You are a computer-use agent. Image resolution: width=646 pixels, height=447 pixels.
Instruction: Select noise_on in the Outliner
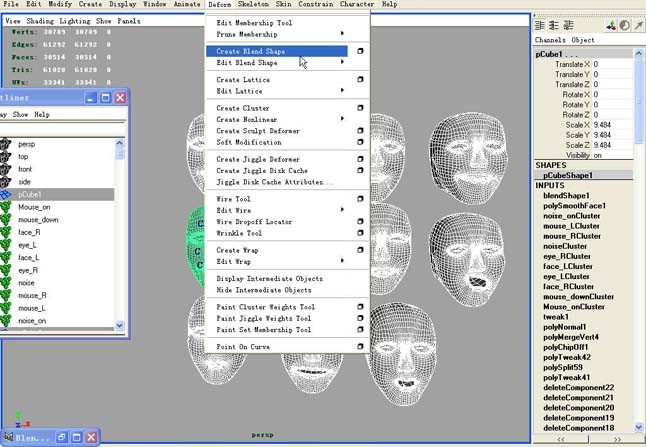click(x=32, y=321)
